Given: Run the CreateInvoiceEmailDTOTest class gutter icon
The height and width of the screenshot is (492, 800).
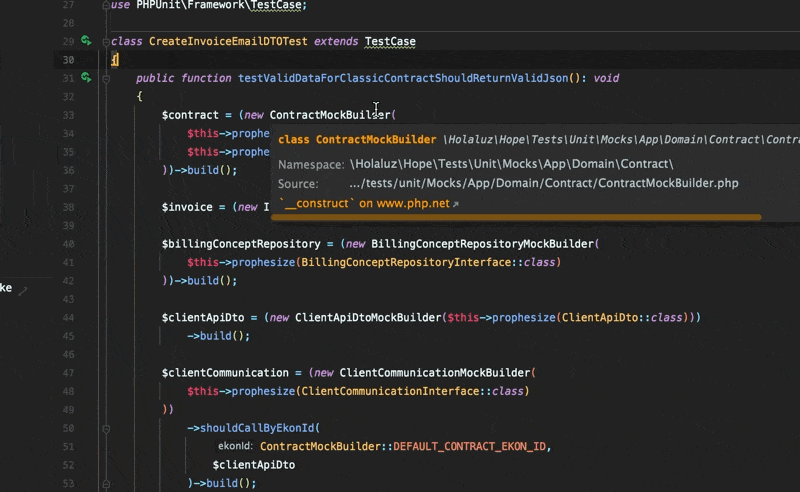Looking at the screenshot, I should 86,41.
